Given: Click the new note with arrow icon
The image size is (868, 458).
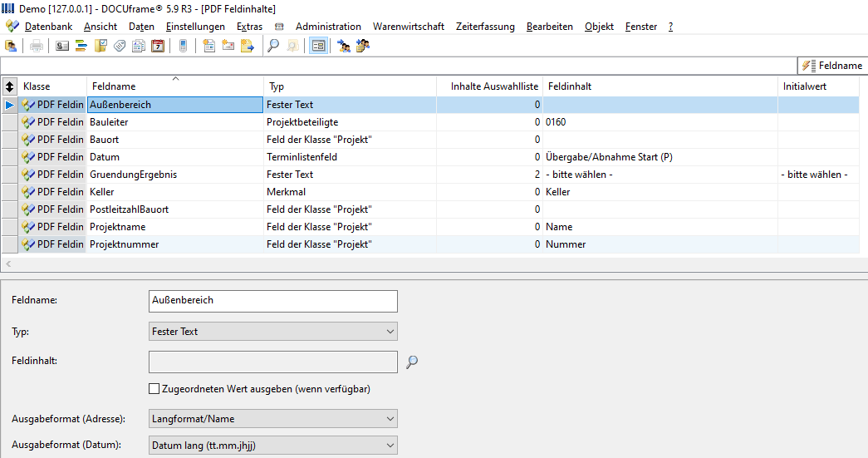Looking at the screenshot, I should pos(248,46).
